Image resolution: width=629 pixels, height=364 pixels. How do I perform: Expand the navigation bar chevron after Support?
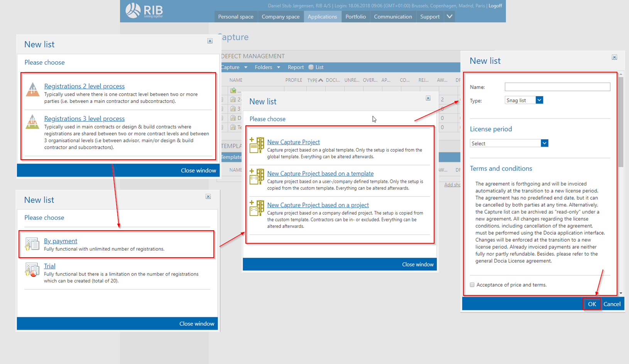click(x=449, y=17)
